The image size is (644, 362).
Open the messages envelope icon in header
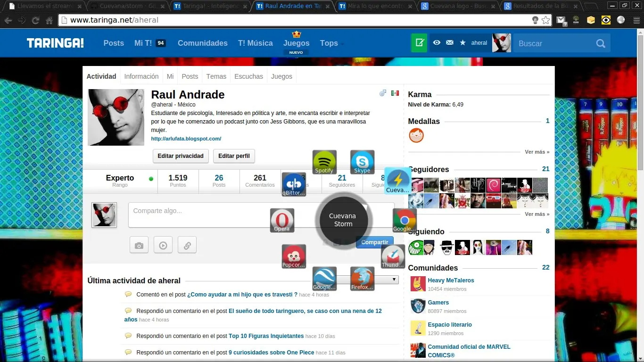[450, 43]
